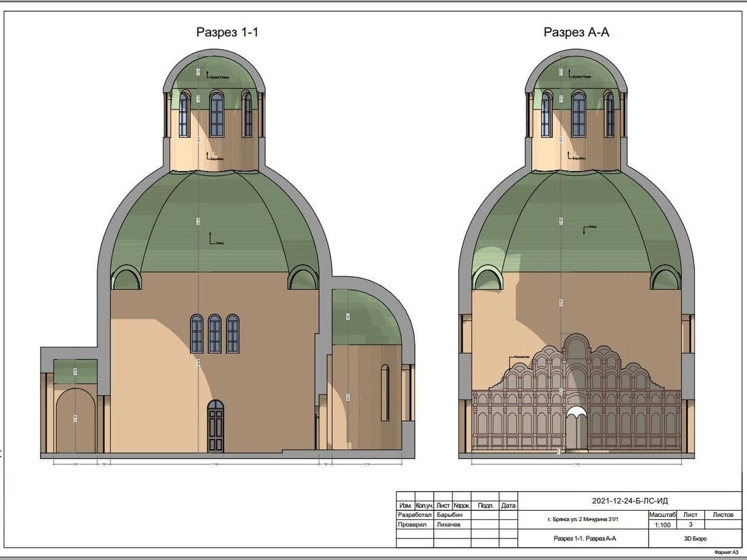The width and height of the screenshot is (747, 560).
Task: Select the scale value "1:100" in title block
Action: pos(663,525)
